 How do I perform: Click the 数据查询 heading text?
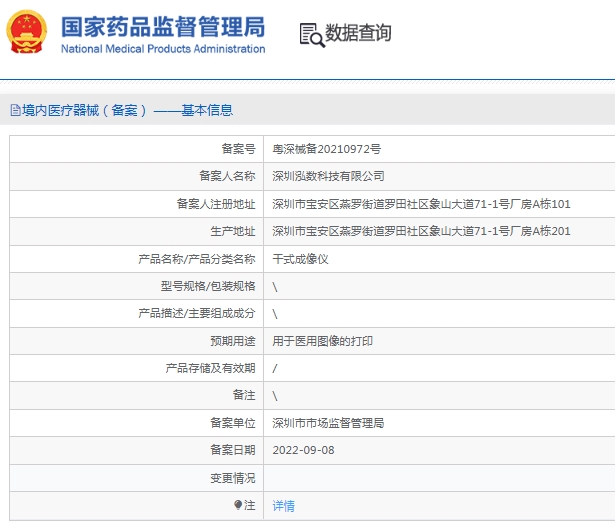(358, 33)
